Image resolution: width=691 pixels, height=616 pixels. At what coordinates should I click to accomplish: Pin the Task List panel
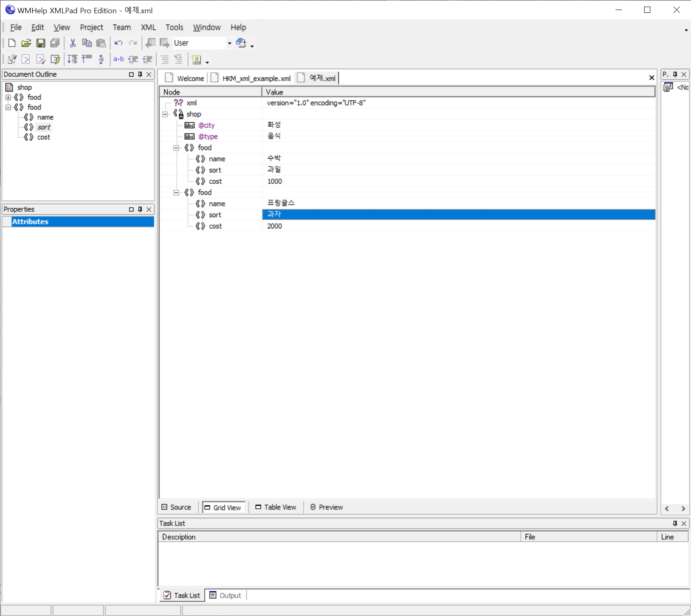pos(675,524)
